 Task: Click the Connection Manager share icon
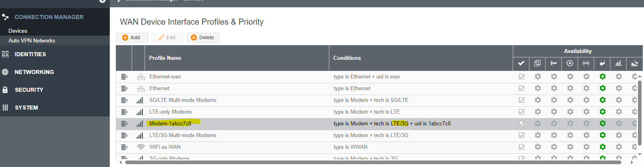coord(5,17)
